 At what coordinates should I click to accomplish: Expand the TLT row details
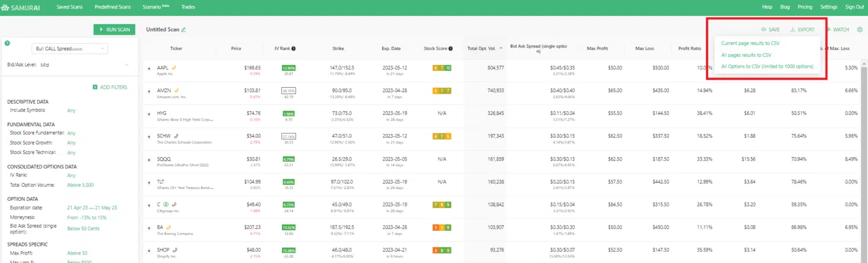[x=149, y=182]
